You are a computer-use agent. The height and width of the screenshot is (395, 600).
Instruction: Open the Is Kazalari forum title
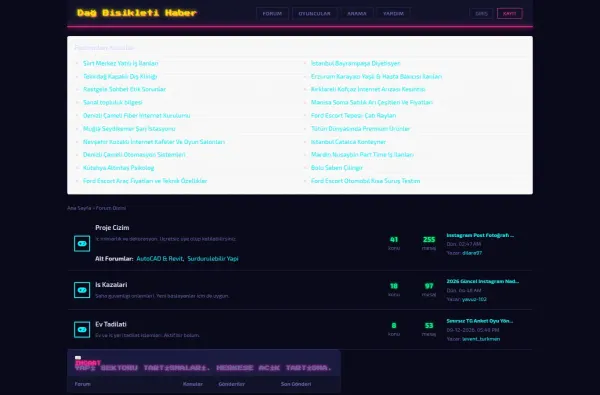tap(111, 285)
